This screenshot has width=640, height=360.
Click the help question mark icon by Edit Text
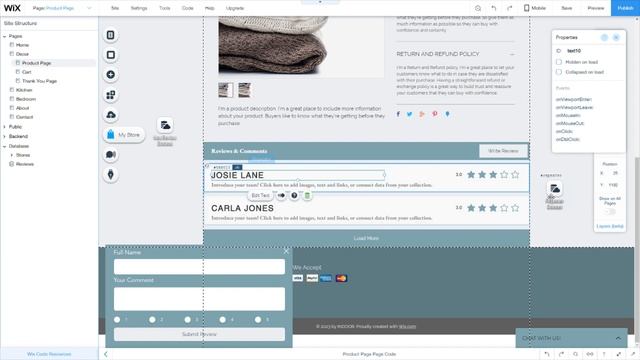coord(294,196)
